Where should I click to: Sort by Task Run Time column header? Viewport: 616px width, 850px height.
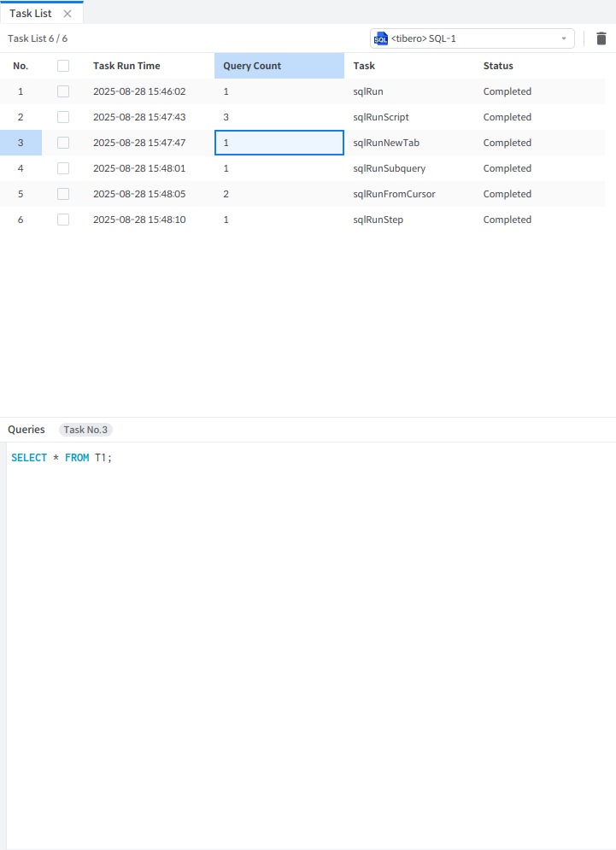click(x=126, y=66)
